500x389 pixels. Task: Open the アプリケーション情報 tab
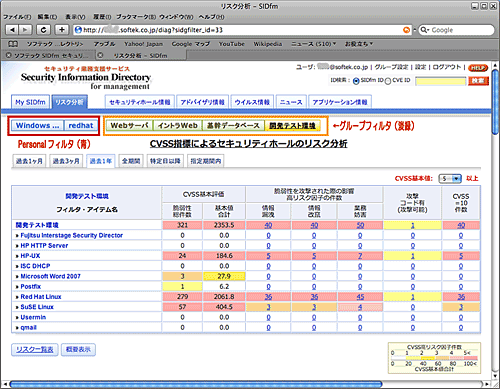(340, 102)
